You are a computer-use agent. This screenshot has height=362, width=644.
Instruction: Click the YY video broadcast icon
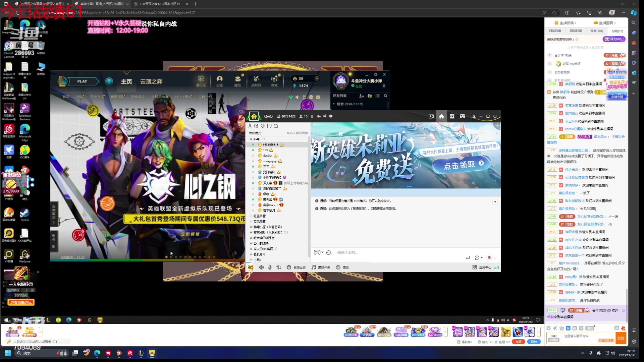point(431,116)
